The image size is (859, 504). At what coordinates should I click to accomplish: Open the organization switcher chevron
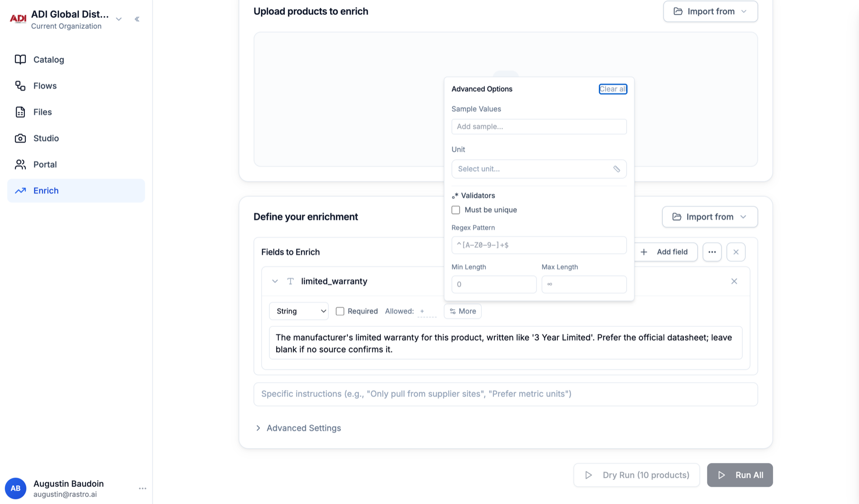tap(119, 19)
